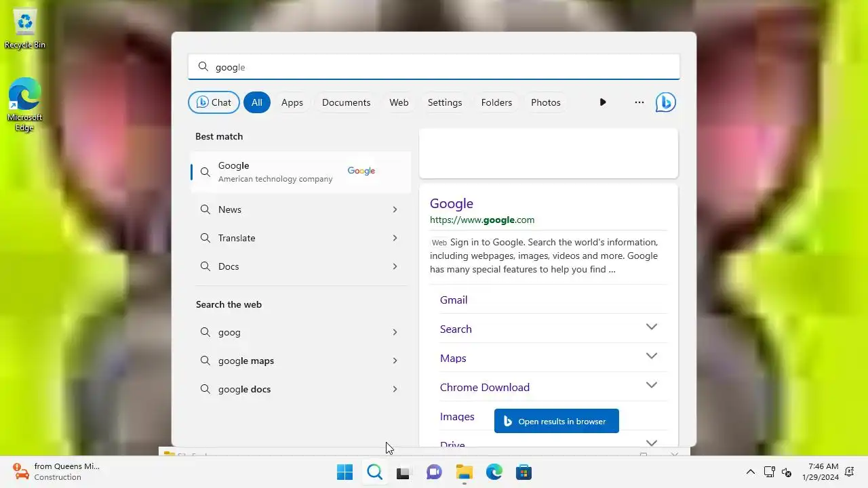Open Task View from the taskbar

tap(403, 472)
